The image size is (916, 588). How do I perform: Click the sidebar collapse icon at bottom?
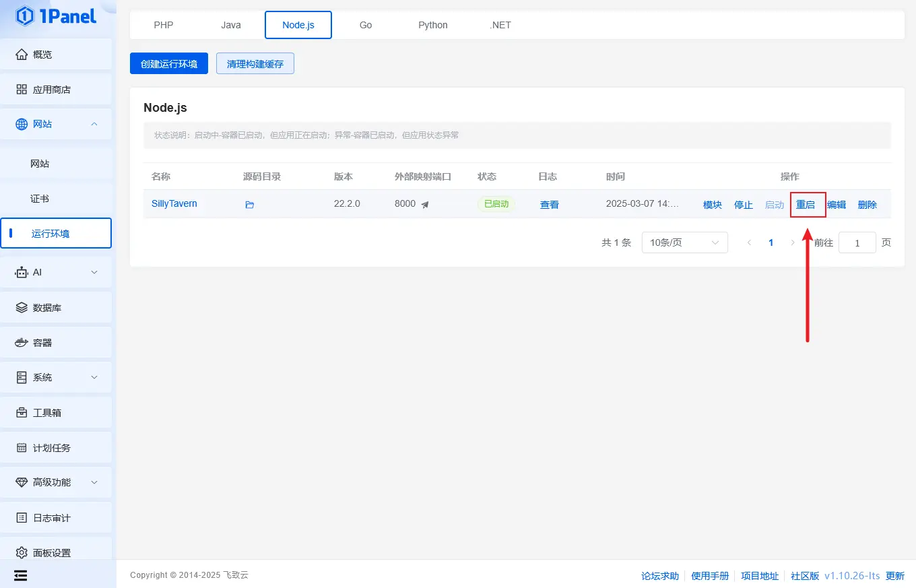click(x=21, y=575)
